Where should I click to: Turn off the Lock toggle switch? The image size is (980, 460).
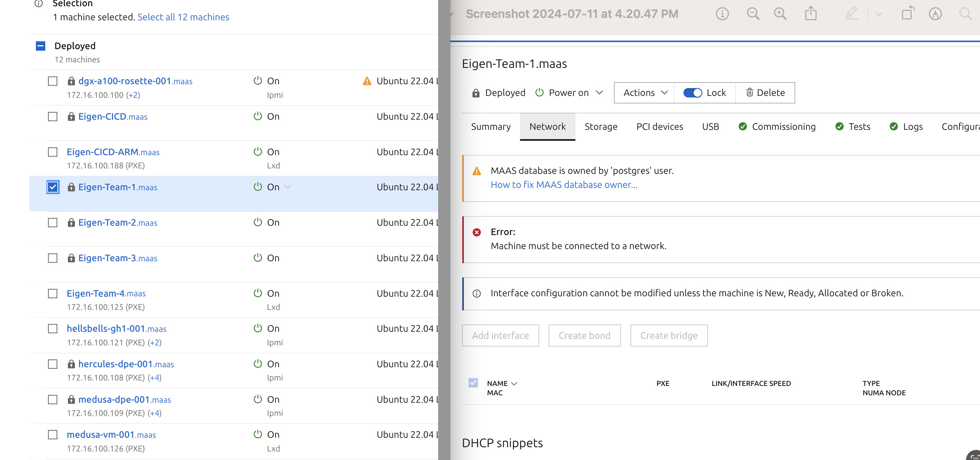click(x=692, y=93)
